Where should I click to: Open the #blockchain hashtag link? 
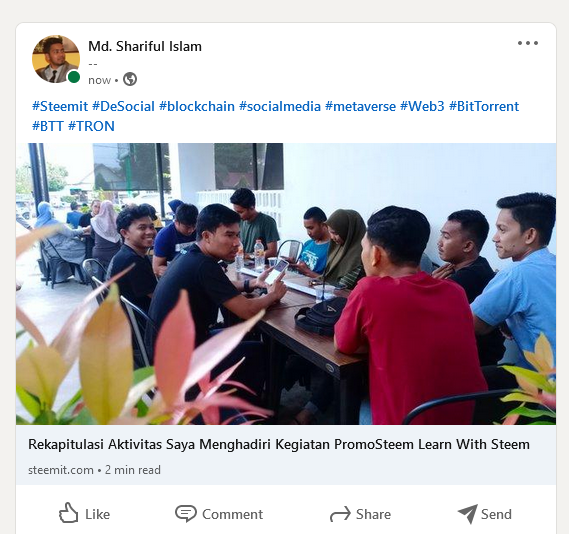197,106
